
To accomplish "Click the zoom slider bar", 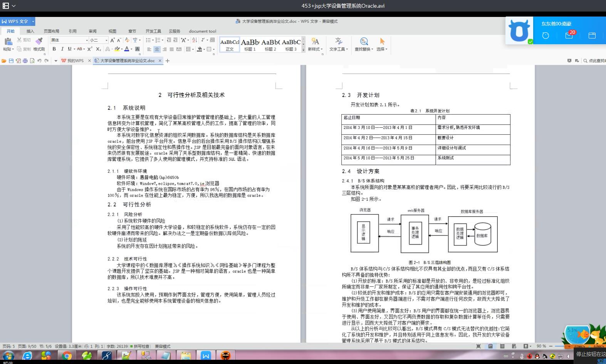I will pyautogui.click(x=560, y=346).
